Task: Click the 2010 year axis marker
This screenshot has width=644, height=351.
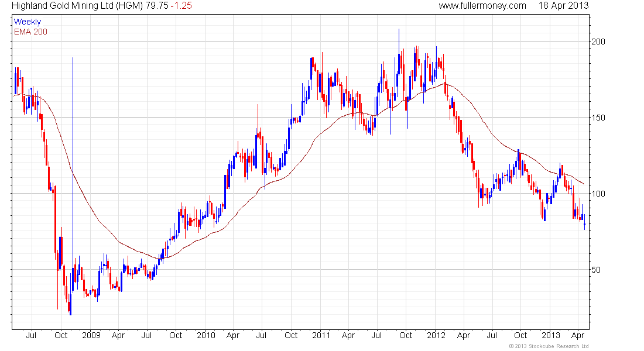Action: tap(205, 335)
